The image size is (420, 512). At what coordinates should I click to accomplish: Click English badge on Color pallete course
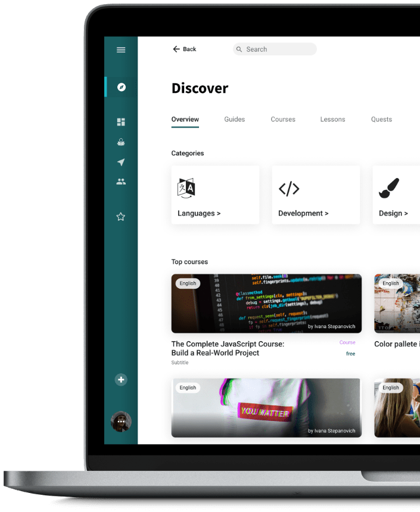[x=391, y=283]
